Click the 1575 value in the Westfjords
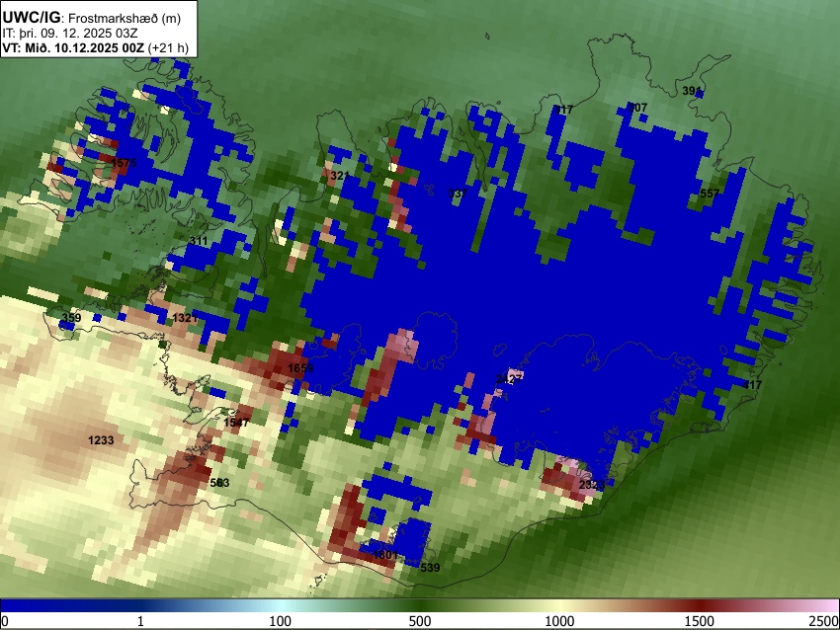The image size is (840, 630). coord(125,163)
